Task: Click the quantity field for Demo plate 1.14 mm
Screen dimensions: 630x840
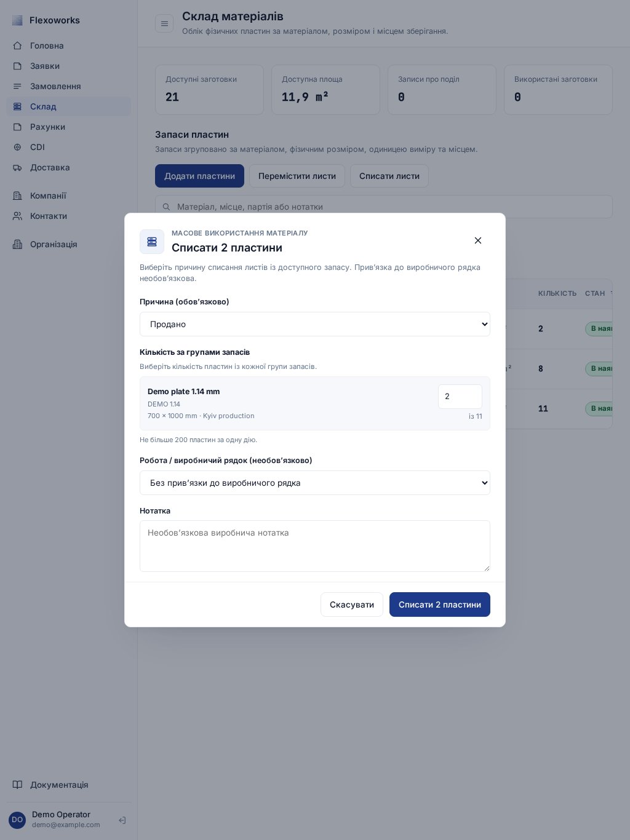Action: point(460,397)
